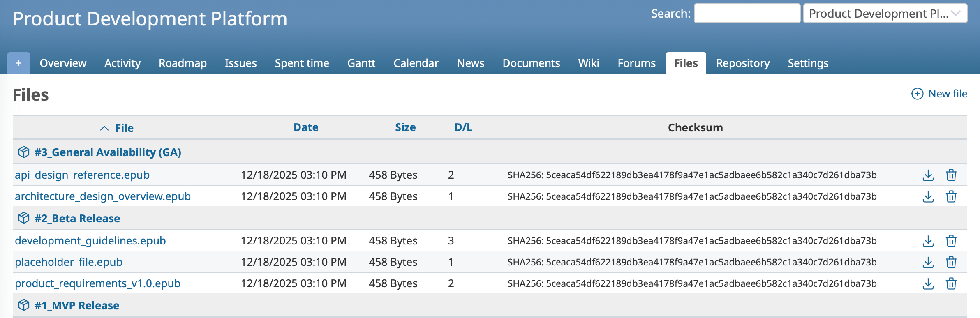Delete development_guidelines.epub with trash icon
This screenshot has height=318, width=980.
coord(951,241)
